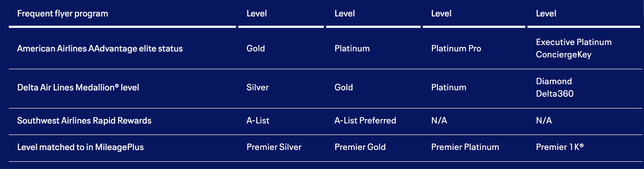Click the Platinum Pro cell

[x=456, y=49]
